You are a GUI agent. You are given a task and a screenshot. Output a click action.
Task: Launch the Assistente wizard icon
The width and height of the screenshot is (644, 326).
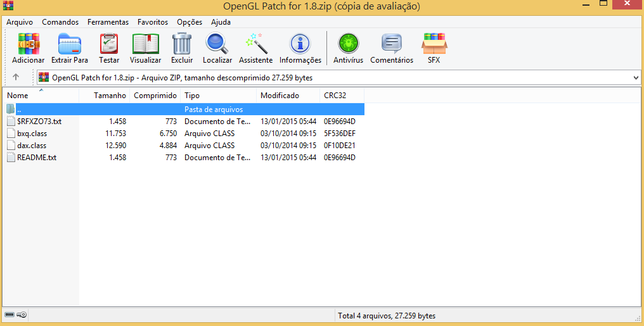point(256,44)
